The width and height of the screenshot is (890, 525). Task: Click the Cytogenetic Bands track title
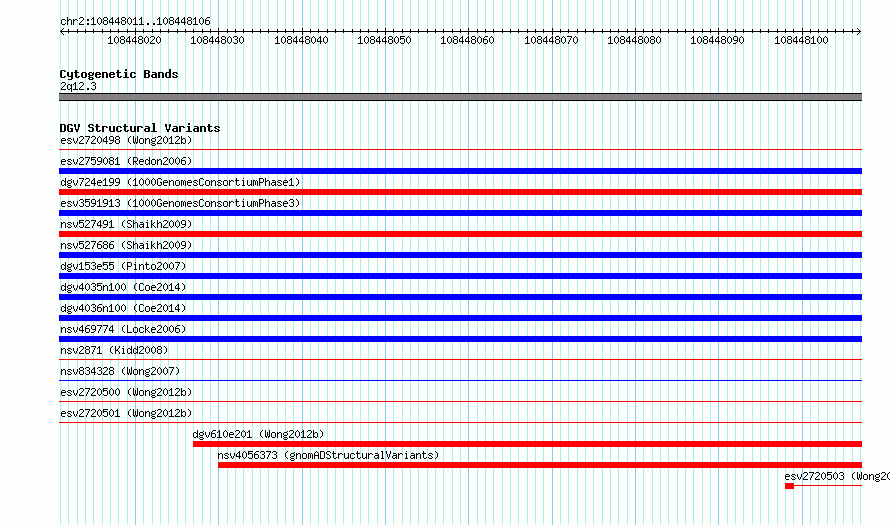pyautogui.click(x=119, y=74)
